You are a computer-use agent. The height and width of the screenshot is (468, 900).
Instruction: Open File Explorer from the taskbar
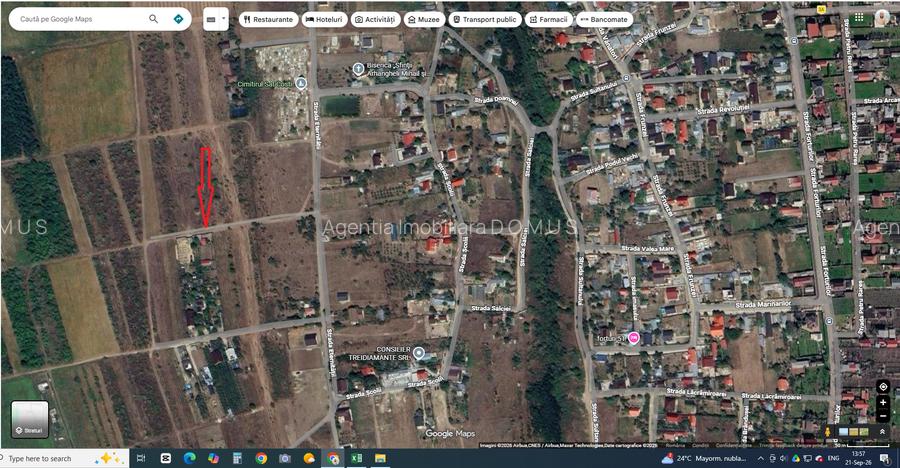(380, 458)
